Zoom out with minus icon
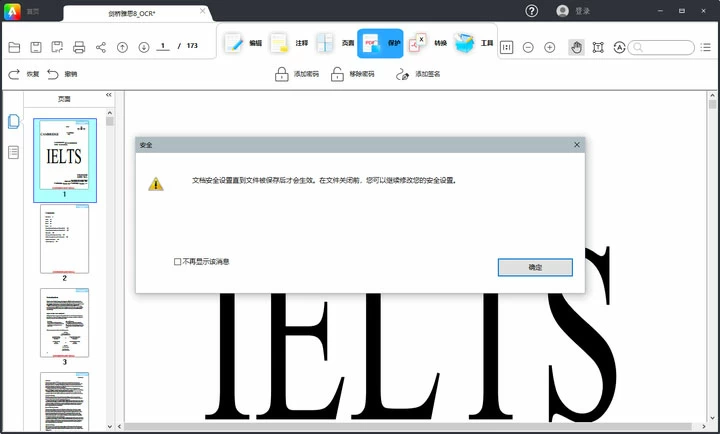This screenshot has height=434, width=720. (x=528, y=47)
